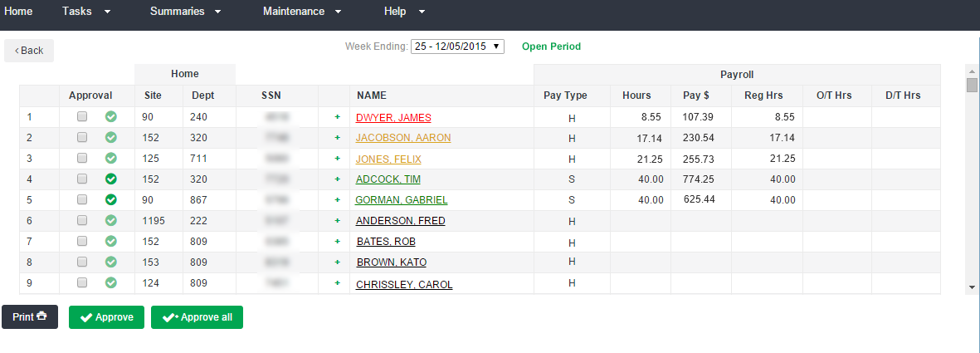Image resolution: width=980 pixels, height=353 pixels.
Task: Click the green plus icon beside Jones, Felix
Action: tap(337, 159)
